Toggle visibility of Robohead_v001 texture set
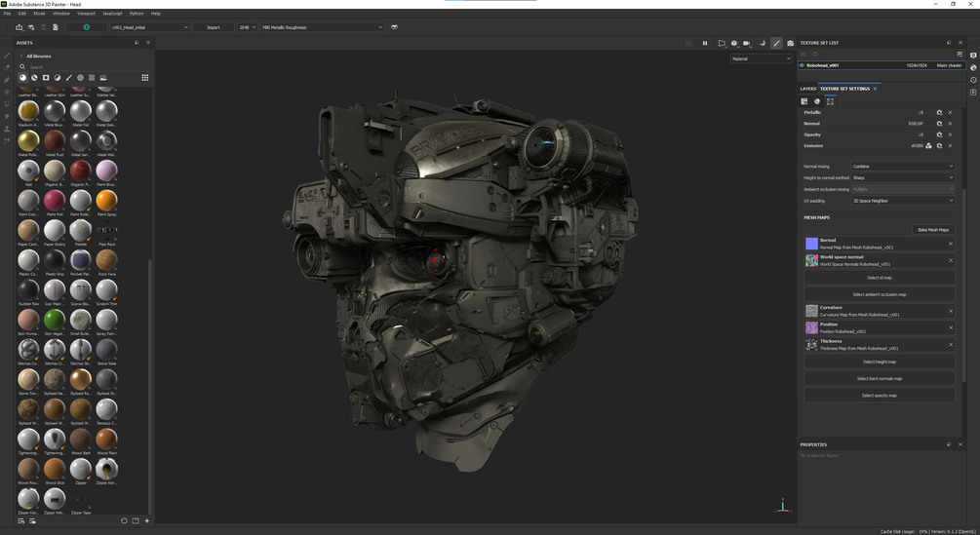The image size is (980, 535). pos(802,65)
